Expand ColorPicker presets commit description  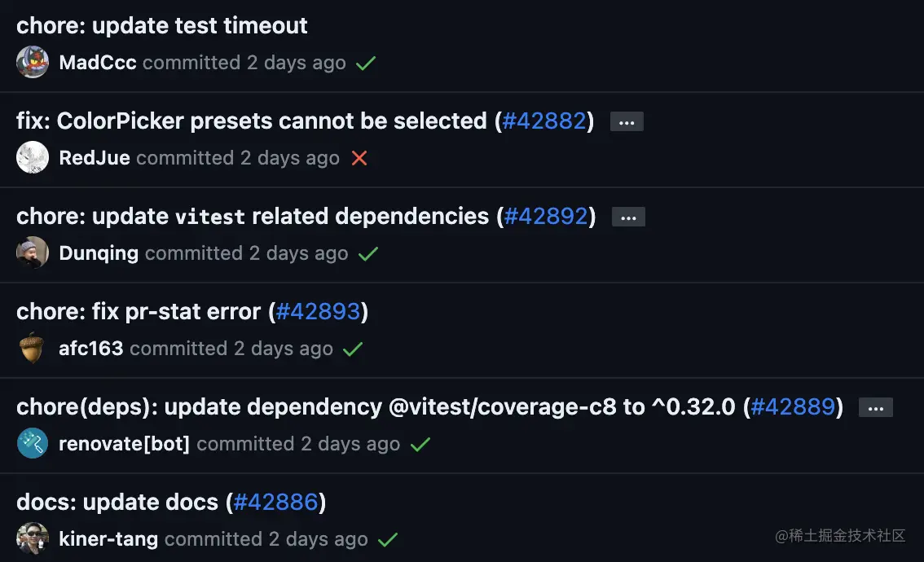tap(627, 122)
